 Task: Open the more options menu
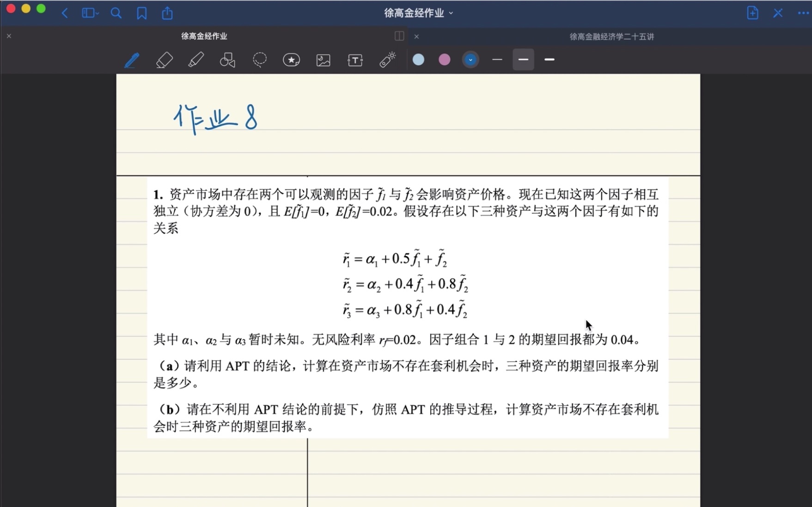(x=803, y=13)
